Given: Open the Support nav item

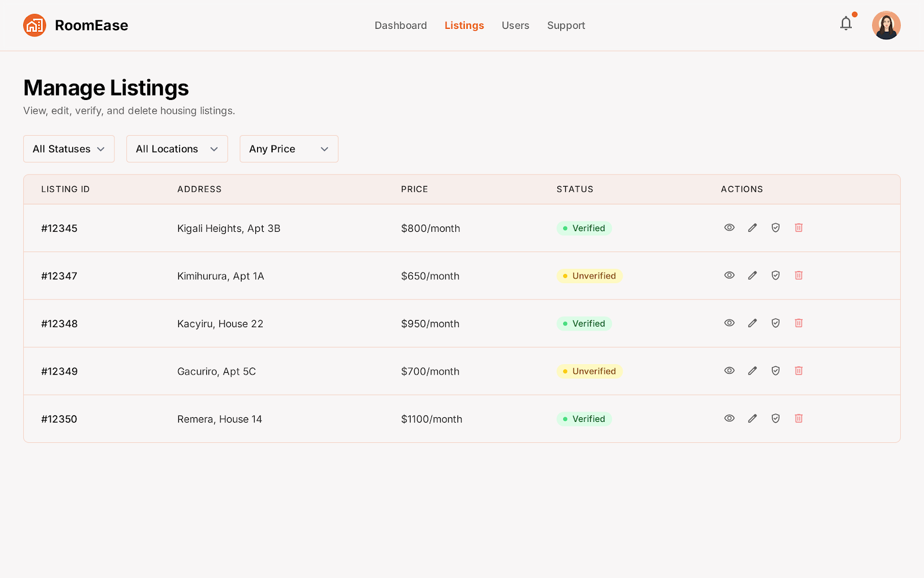Looking at the screenshot, I should (566, 25).
